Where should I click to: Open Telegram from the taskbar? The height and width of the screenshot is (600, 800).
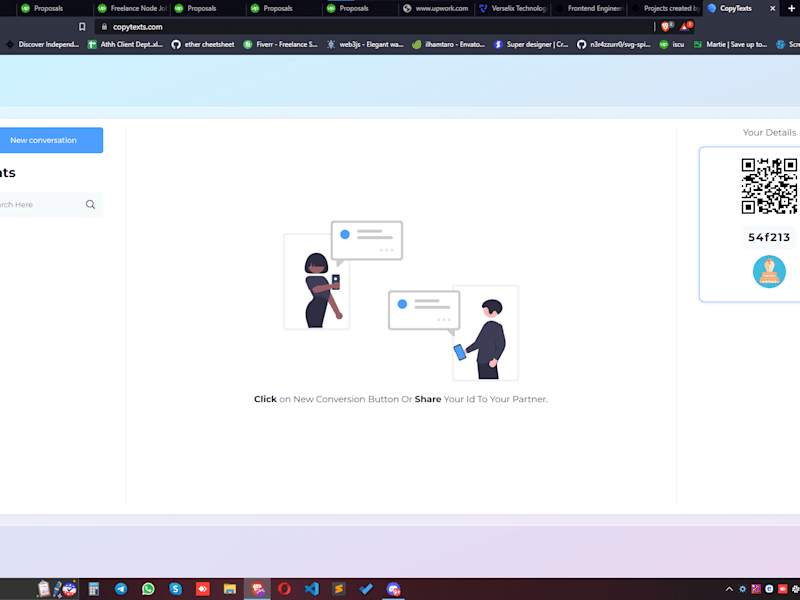[121, 589]
